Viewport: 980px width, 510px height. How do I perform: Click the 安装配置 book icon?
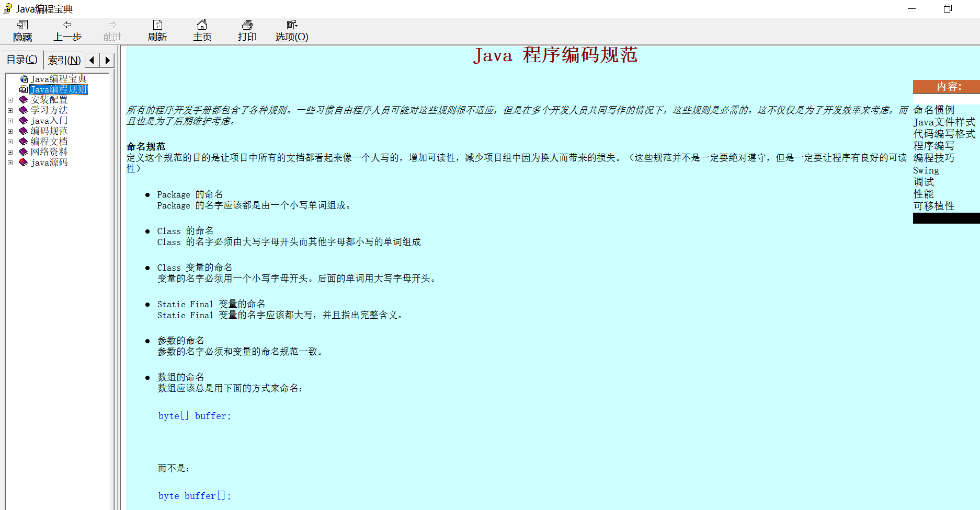click(x=24, y=100)
